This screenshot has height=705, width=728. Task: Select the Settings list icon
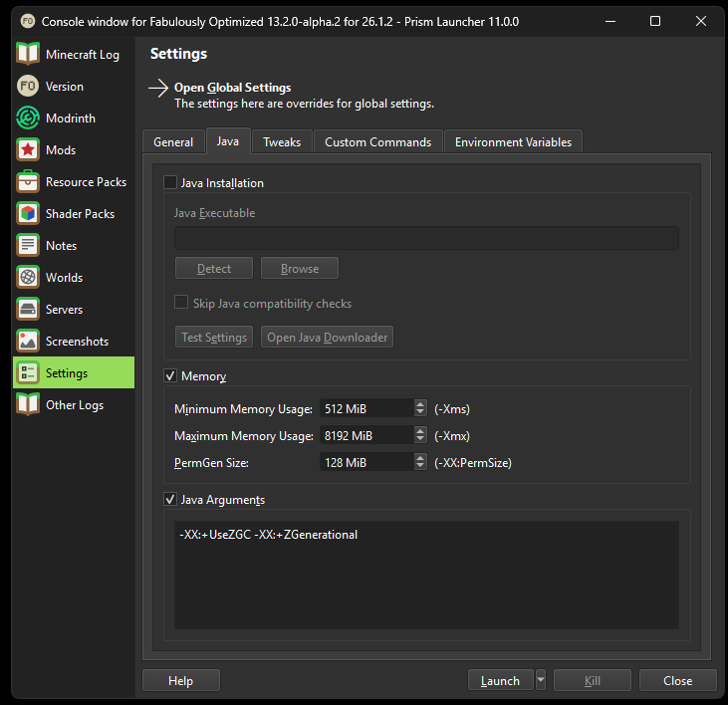point(28,372)
